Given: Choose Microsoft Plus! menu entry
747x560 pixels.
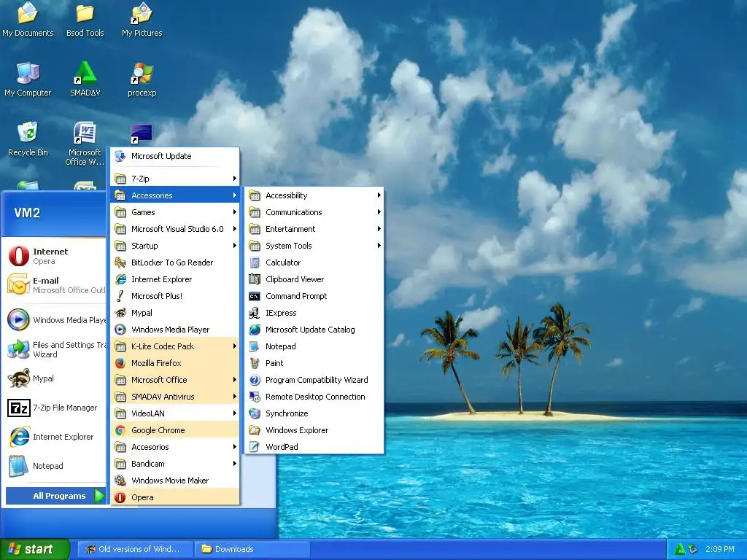Looking at the screenshot, I should [x=175, y=296].
